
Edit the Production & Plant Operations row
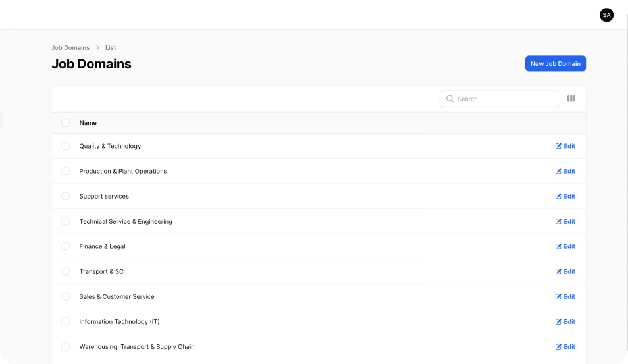(565, 171)
